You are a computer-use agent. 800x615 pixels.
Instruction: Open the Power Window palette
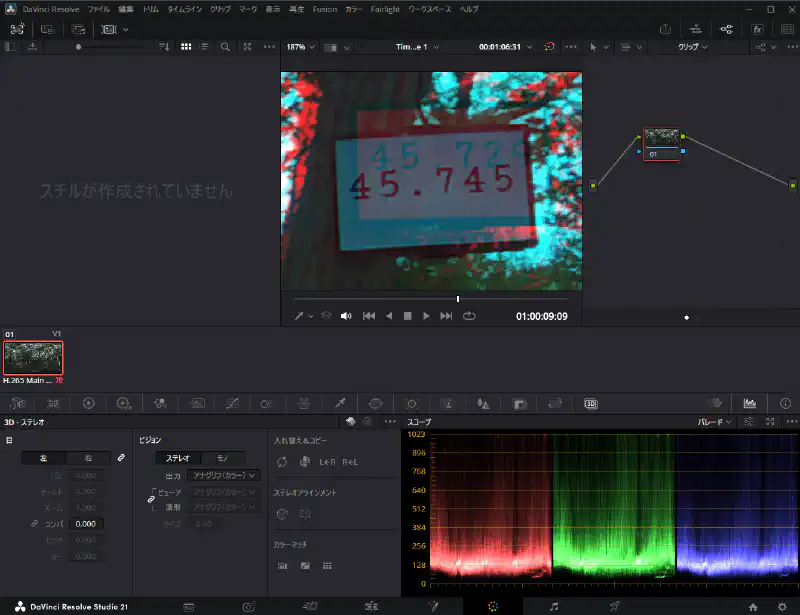(376, 404)
